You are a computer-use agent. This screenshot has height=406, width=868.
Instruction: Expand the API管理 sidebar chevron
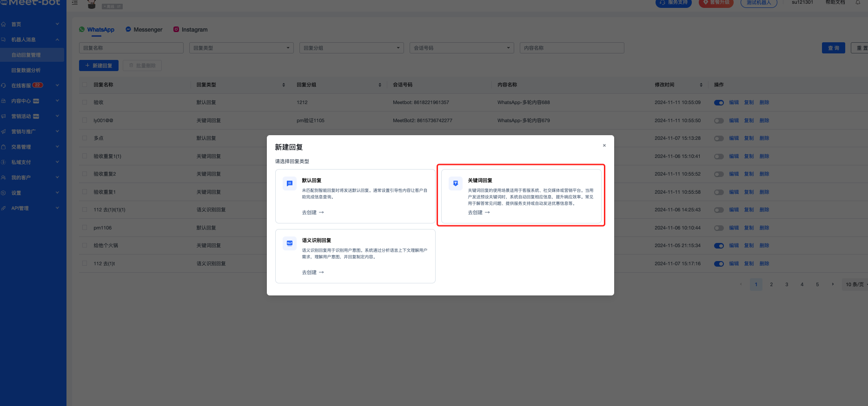coord(57,208)
